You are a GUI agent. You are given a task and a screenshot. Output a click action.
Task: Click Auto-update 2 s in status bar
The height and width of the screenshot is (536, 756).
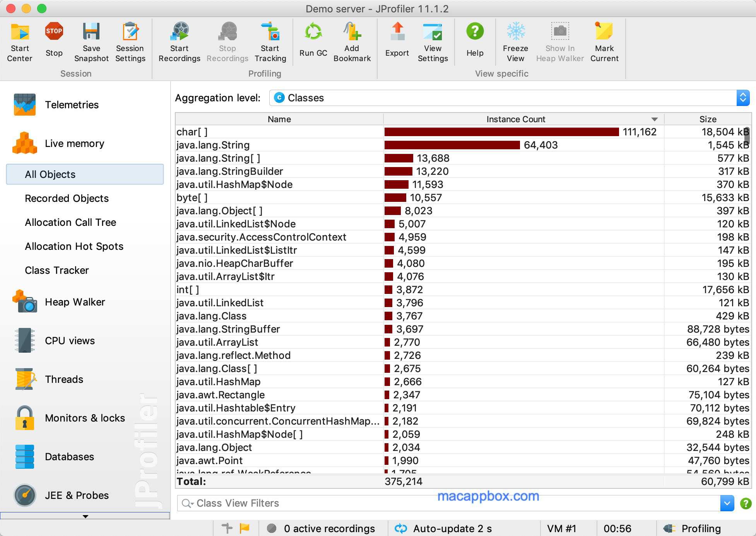coord(443,529)
